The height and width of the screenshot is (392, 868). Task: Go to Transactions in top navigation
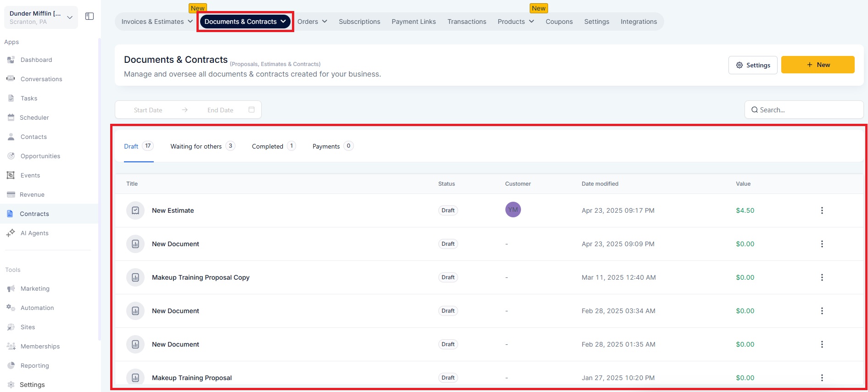467,22
